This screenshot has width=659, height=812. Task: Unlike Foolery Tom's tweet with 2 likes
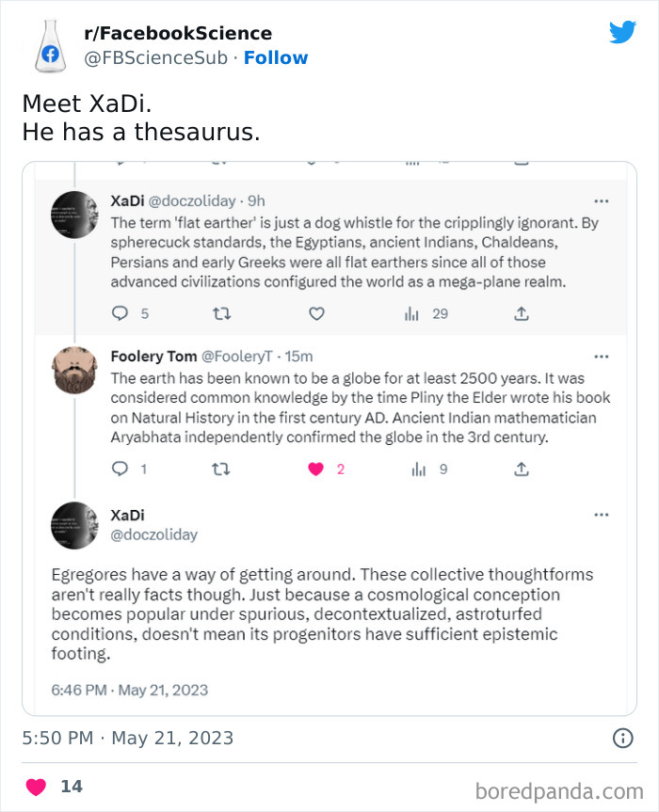click(x=317, y=469)
